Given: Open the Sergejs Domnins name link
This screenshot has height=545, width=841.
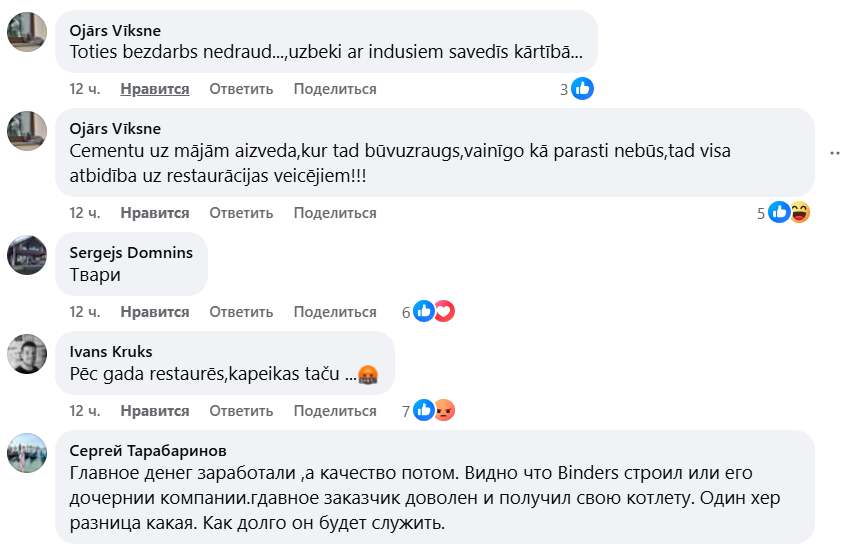Looking at the screenshot, I should pos(131,252).
